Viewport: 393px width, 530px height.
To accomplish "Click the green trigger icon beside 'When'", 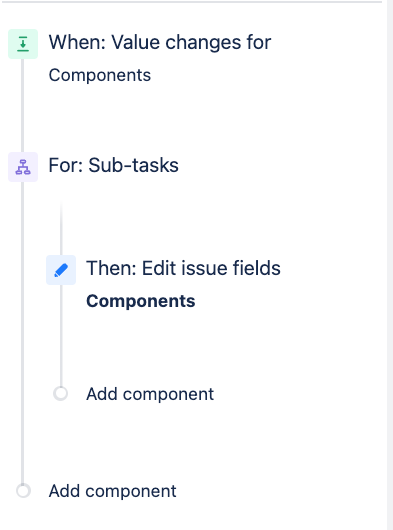I will [23, 44].
